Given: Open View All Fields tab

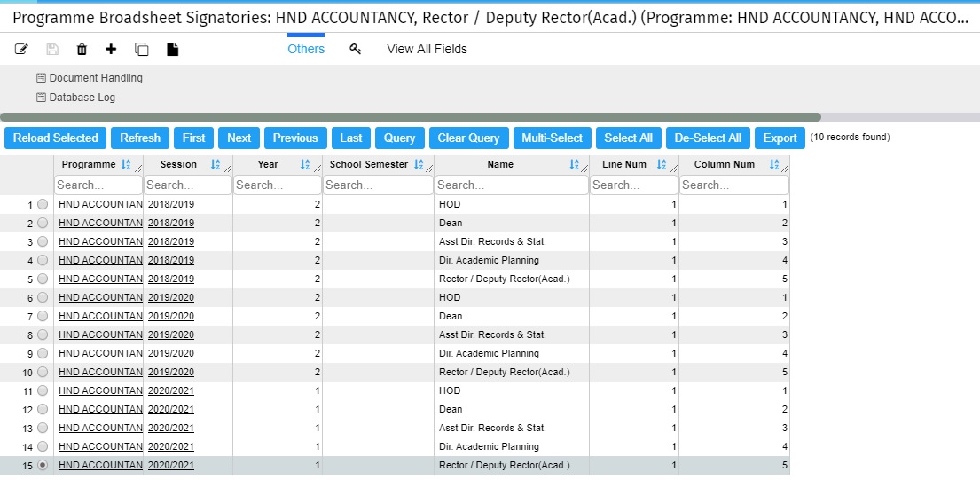Looking at the screenshot, I should click(x=427, y=49).
